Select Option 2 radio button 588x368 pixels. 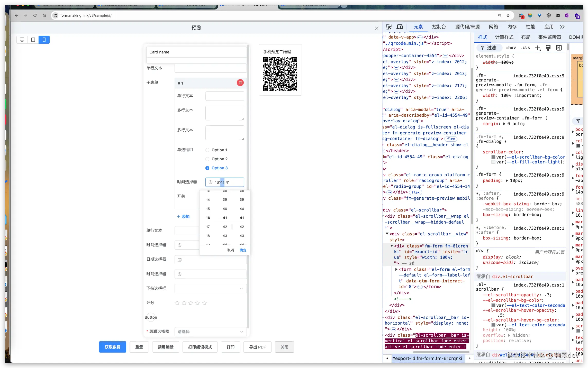[x=207, y=159]
